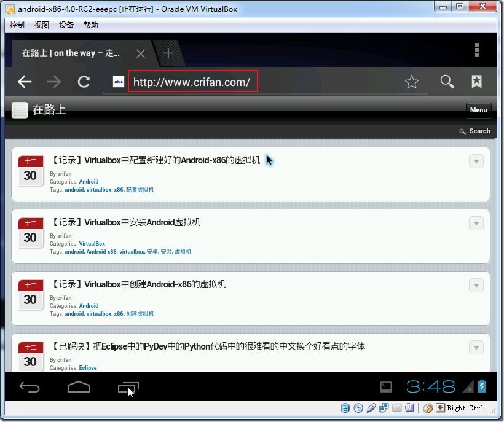The width and height of the screenshot is (504, 422).
Task: Star the page with the bookmark star
Action: pyautogui.click(x=411, y=82)
